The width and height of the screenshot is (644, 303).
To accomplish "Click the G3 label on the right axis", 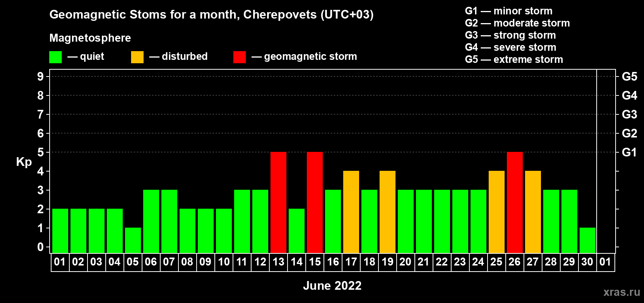I will click(629, 114).
